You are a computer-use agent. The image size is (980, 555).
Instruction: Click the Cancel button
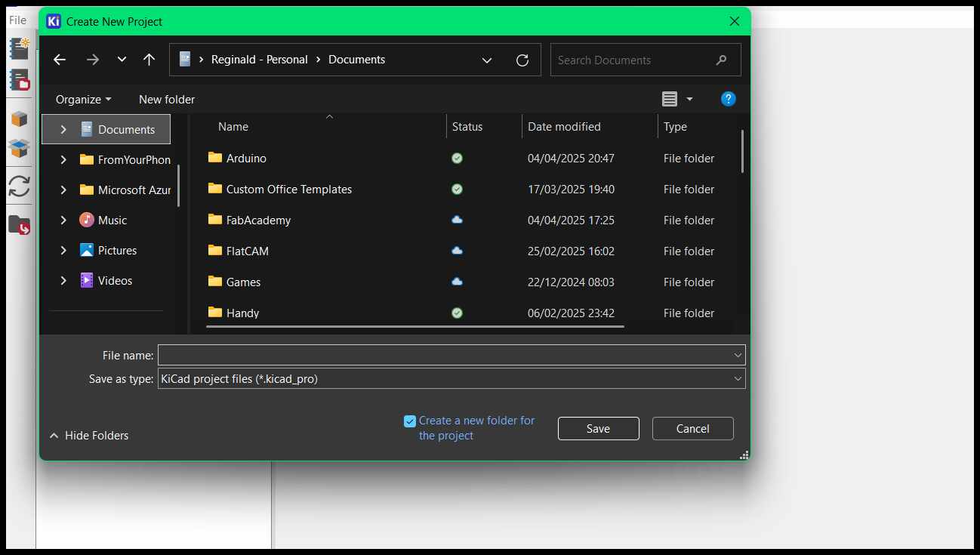[692, 429]
